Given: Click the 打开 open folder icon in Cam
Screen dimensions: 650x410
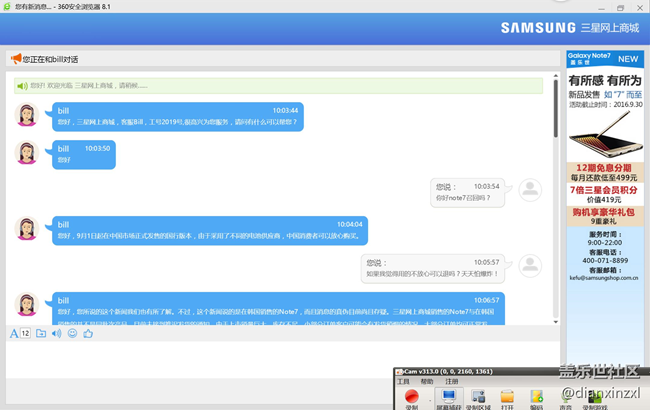Looking at the screenshot, I should point(507,399).
